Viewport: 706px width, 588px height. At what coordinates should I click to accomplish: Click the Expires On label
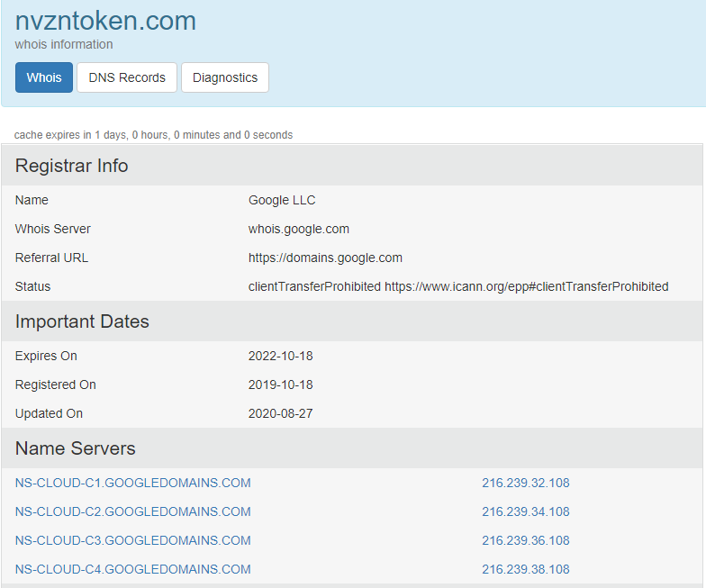[46, 356]
